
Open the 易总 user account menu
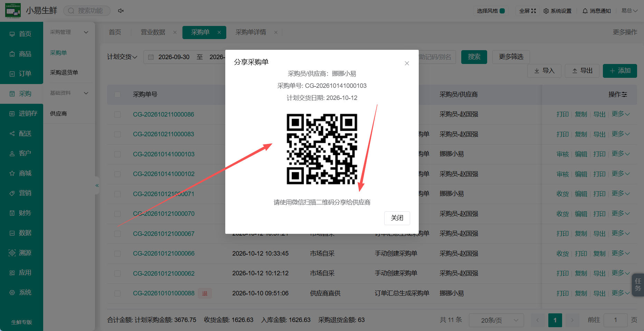pyautogui.click(x=629, y=11)
